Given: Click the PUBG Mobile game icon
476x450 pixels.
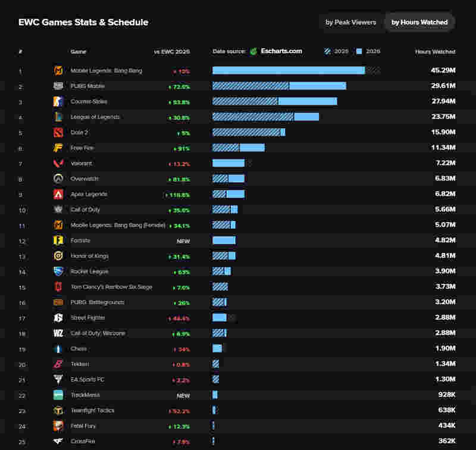Looking at the screenshot, I should 58,86.
